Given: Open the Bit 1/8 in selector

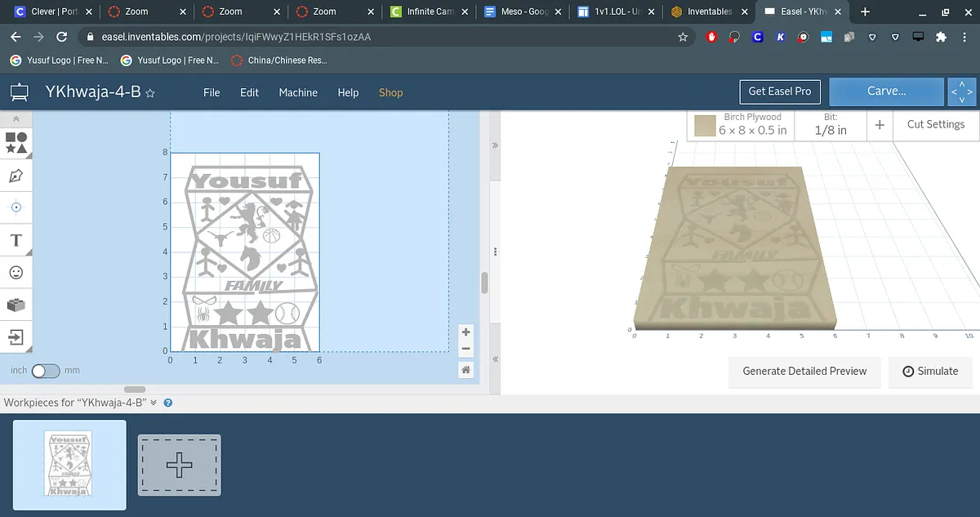Looking at the screenshot, I should (831, 125).
